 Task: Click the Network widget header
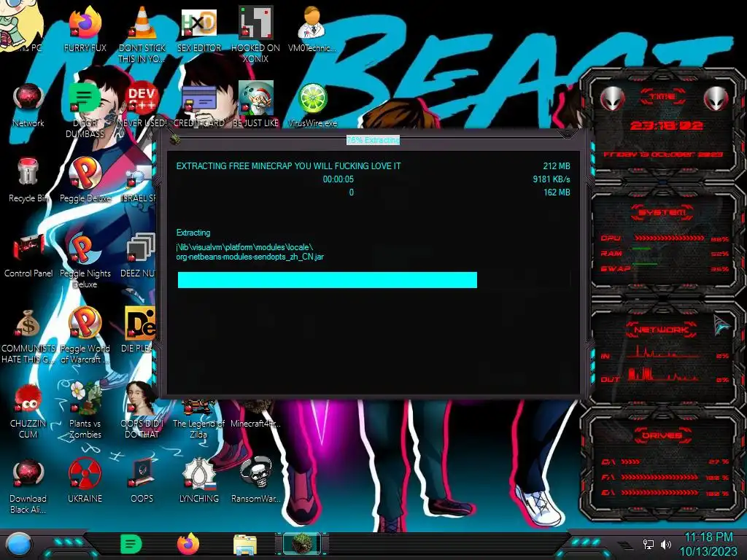click(662, 330)
